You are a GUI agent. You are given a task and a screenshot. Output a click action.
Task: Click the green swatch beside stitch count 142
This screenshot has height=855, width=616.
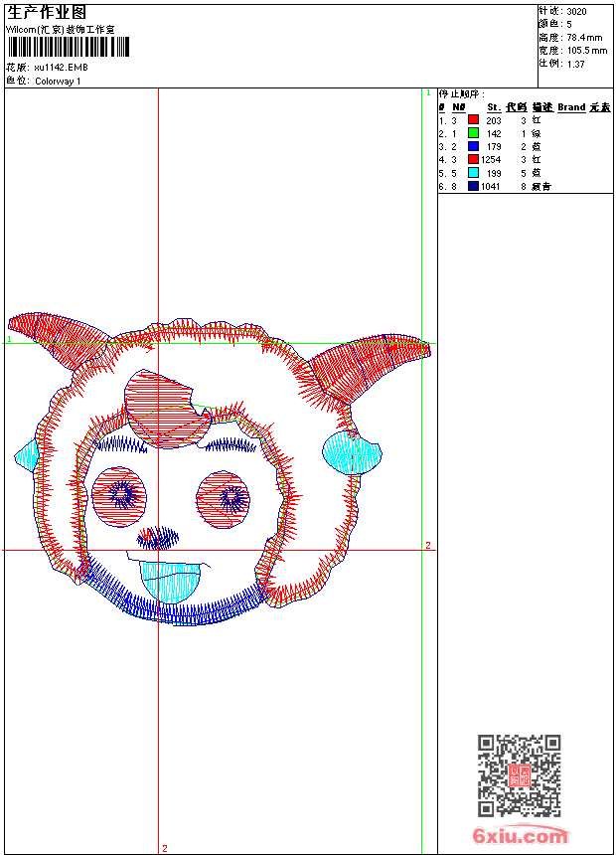tap(473, 133)
